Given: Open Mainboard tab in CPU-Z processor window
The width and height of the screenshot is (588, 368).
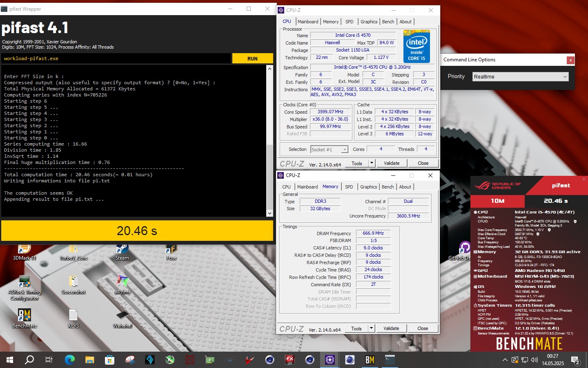Looking at the screenshot, I should [308, 22].
